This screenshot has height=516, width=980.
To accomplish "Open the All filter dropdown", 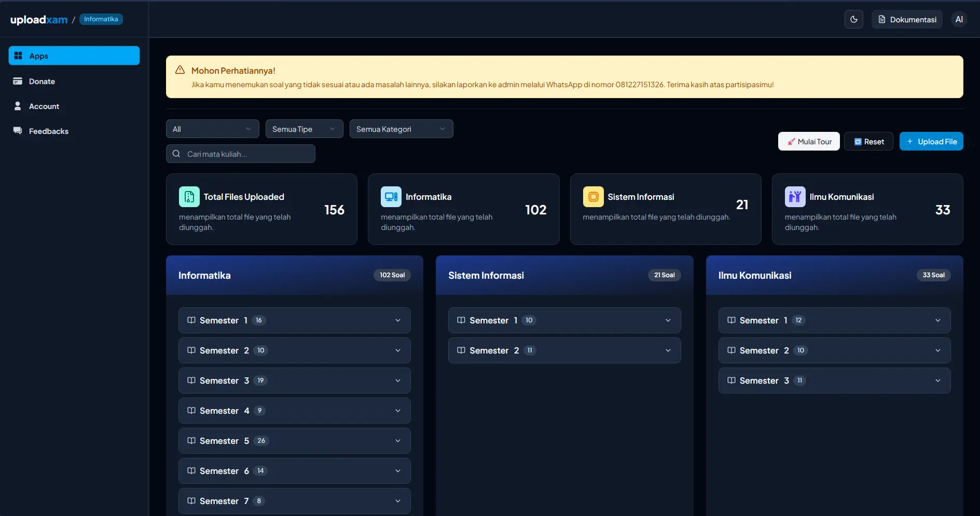I will 212,129.
